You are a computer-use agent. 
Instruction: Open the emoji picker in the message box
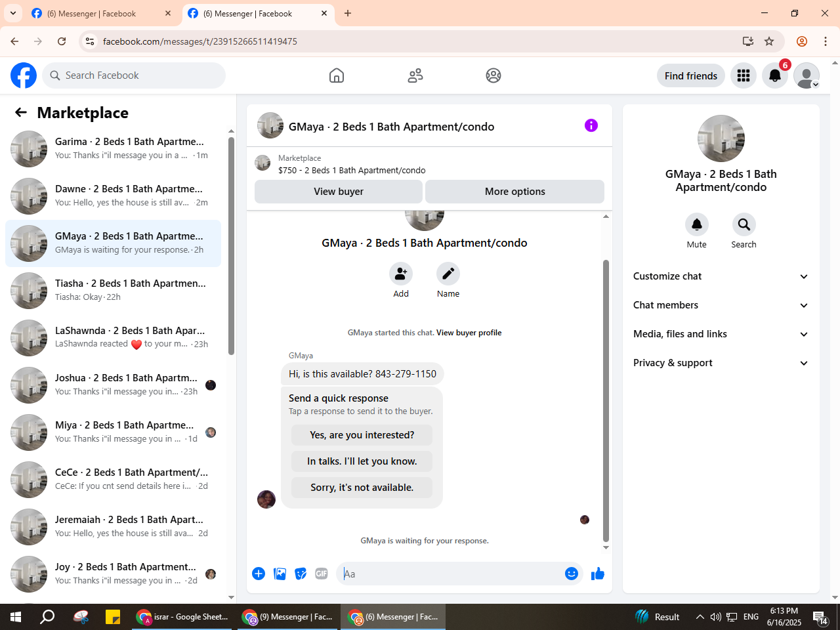coord(572,574)
